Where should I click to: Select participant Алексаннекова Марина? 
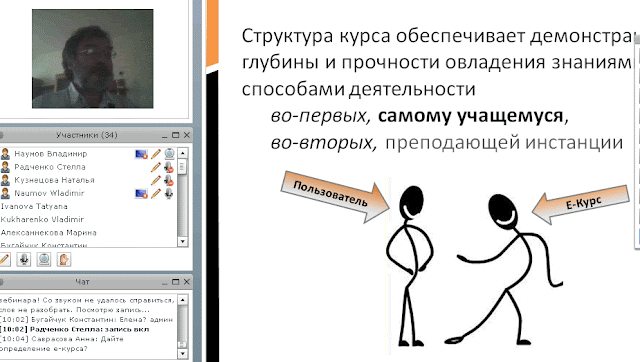pos(48,233)
